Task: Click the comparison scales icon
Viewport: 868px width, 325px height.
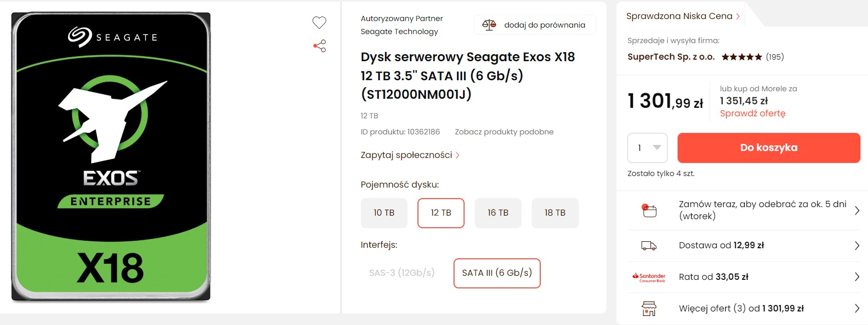Action: pos(489,25)
